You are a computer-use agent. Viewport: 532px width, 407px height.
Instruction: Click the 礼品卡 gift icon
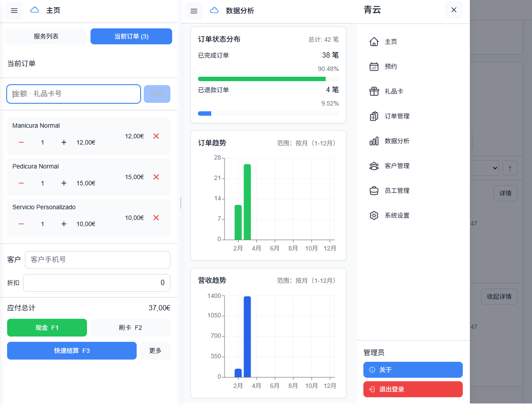pyautogui.click(x=374, y=91)
